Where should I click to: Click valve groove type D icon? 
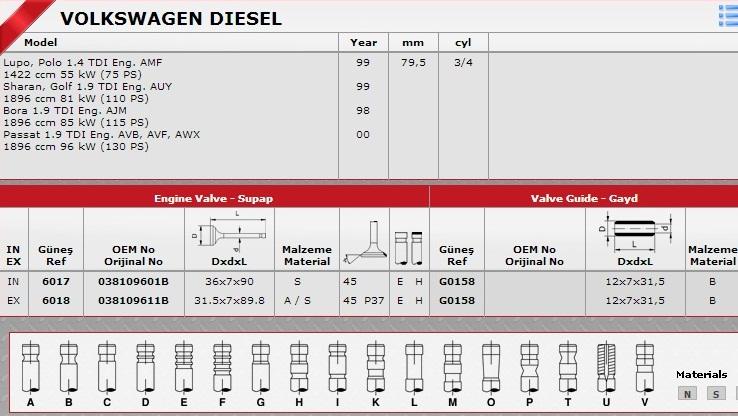[145, 368]
